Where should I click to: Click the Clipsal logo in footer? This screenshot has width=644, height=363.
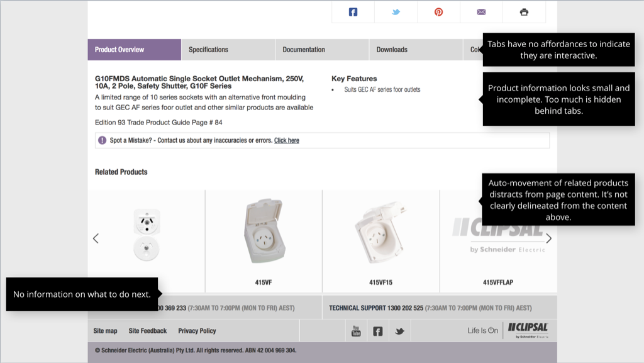(528, 330)
